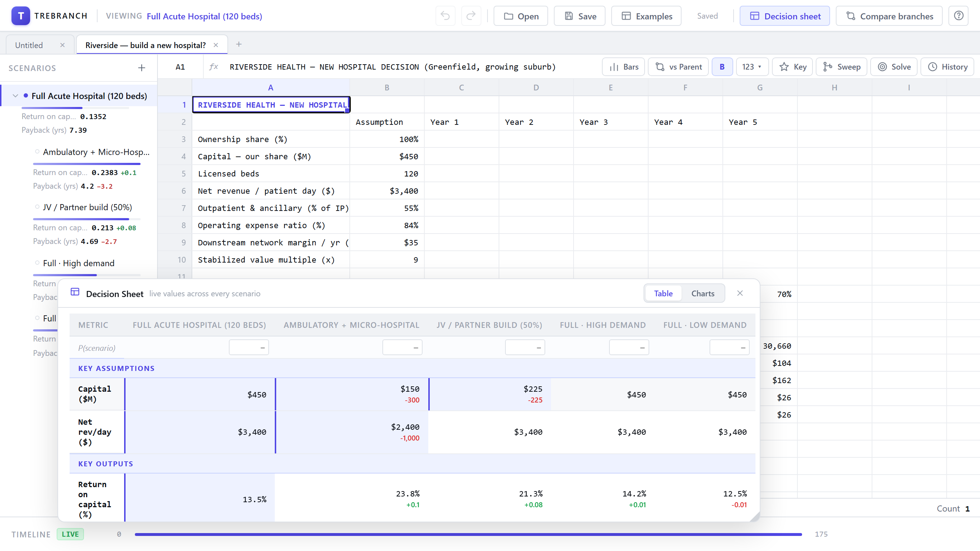Switch Decision Sheet to Charts view
Image resolution: width=980 pixels, height=551 pixels.
pyautogui.click(x=703, y=293)
